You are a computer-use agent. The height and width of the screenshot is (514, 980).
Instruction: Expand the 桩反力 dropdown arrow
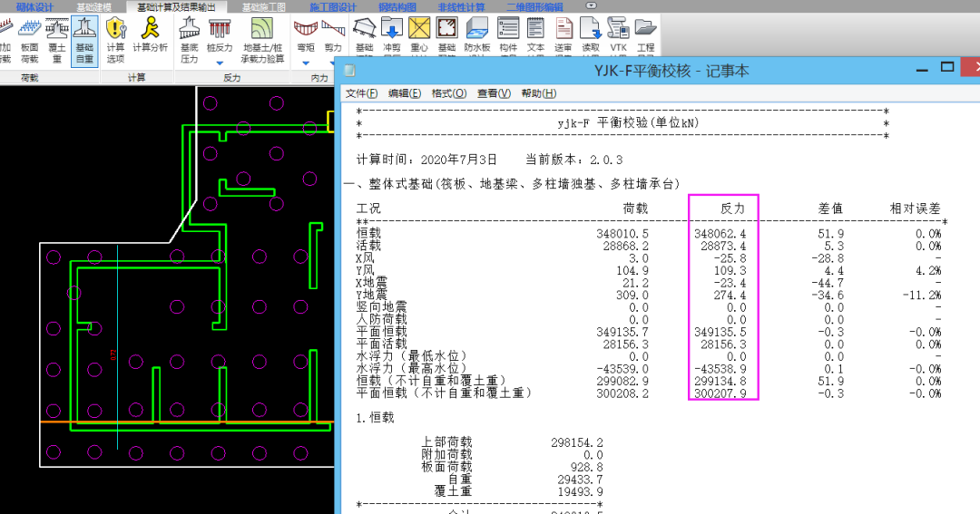(220, 63)
